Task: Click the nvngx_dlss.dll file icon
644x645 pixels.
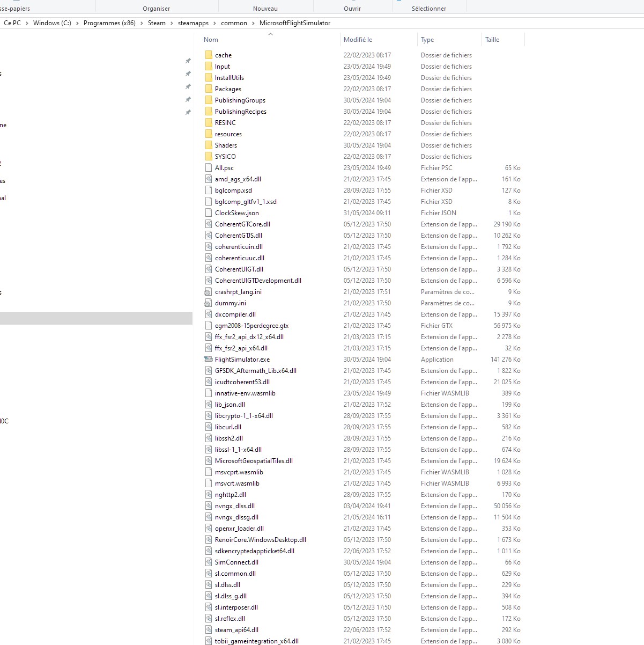Action: [x=209, y=505]
